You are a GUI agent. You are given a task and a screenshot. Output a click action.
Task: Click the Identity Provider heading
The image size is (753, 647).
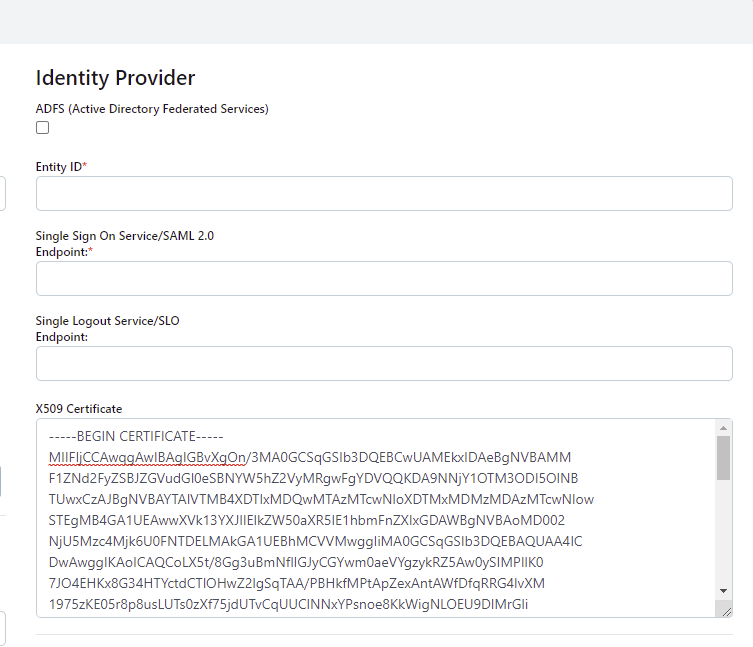[115, 78]
